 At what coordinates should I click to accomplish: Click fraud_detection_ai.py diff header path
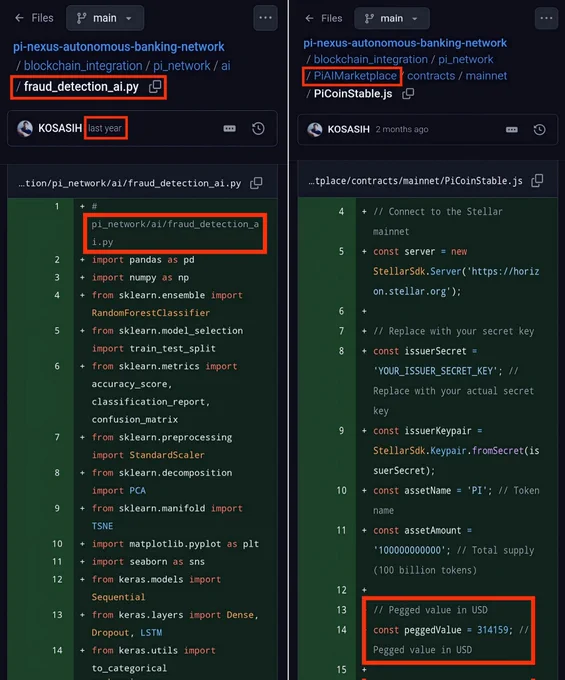pyautogui.click(x=130, y=183)
